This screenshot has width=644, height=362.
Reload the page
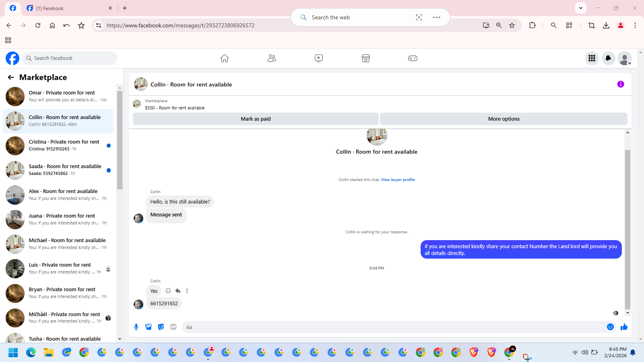click(x=38, y=25)
